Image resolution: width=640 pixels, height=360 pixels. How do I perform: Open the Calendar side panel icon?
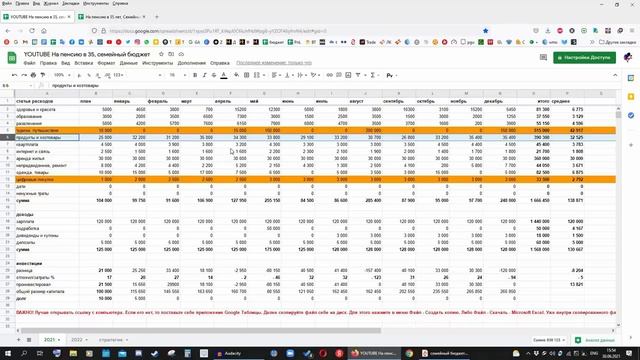pyautogui.click(x=631, y=78)
